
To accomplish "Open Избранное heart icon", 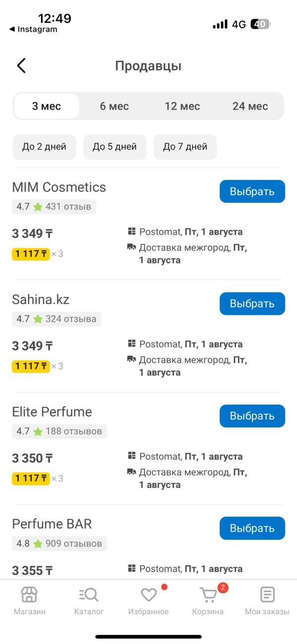I will [148, 595].
